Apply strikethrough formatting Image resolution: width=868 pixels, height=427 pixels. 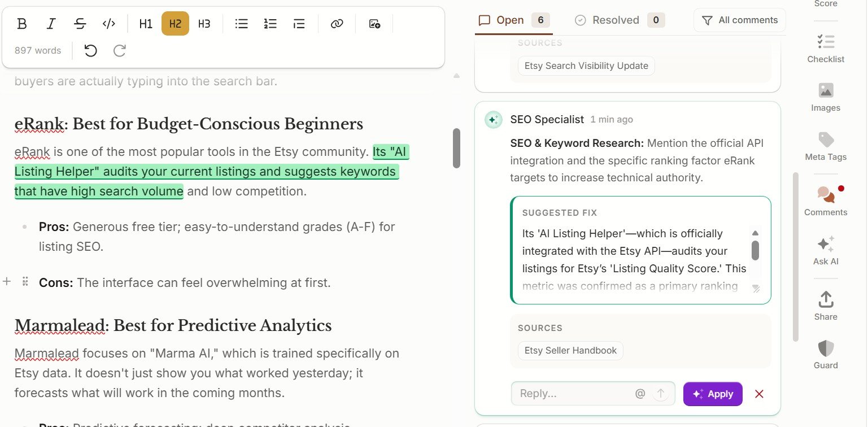click(80, 24)
